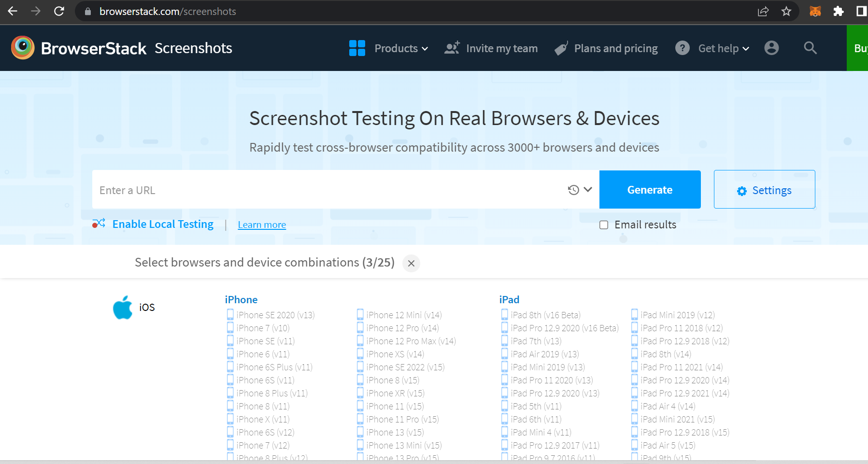Screen dimensions: 868x464
Task: Click the Screenshots product title
Action: [193, 48]
